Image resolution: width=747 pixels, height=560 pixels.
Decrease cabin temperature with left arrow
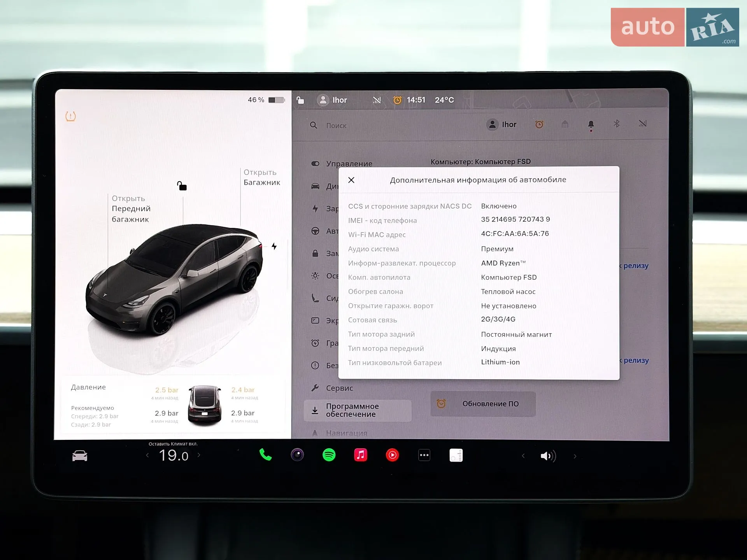(x=147, y=455)
